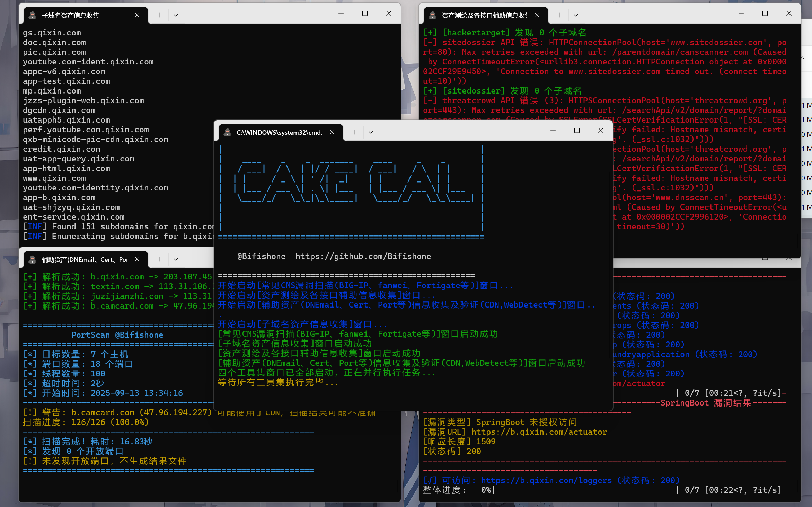This screenshot has width=812, height=507.
Task: Click the 开始启动[子域名资产信息收集]窗口 line
Action: [x=302, y=324]
